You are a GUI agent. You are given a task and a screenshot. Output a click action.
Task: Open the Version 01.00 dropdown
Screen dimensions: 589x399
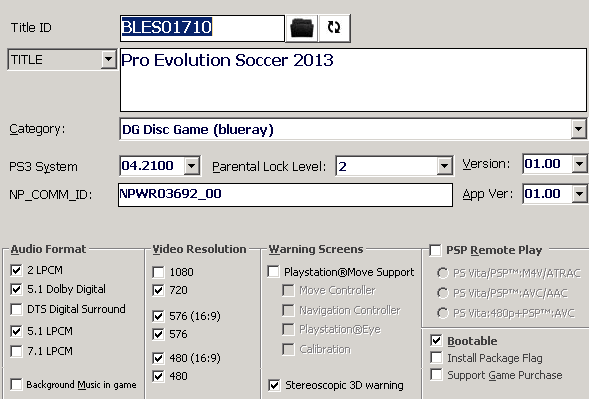[580, 164]
